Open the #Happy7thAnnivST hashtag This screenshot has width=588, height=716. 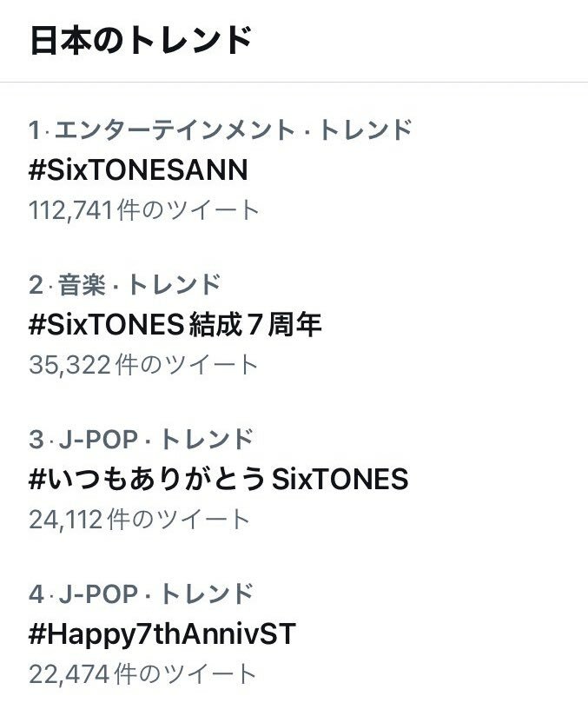click(162, 634)
